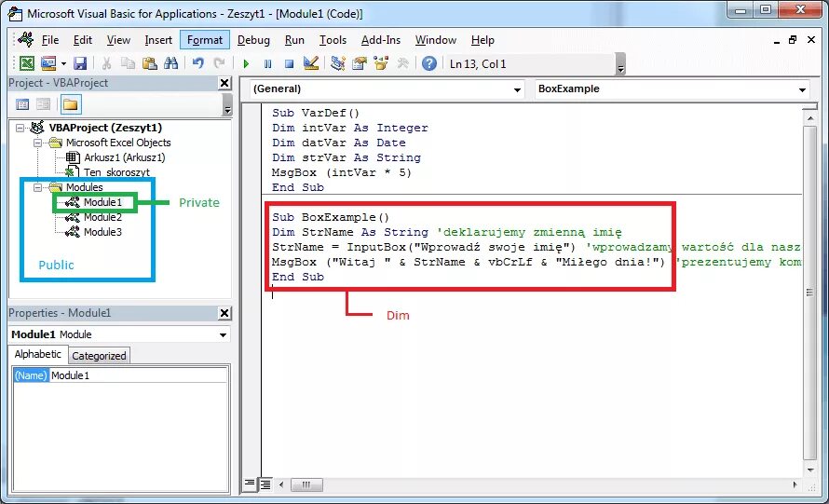The height and width of the screenshot is (504, 829).
Task: Toggle Procedure View button at bottom left
Action: point(250,484)
